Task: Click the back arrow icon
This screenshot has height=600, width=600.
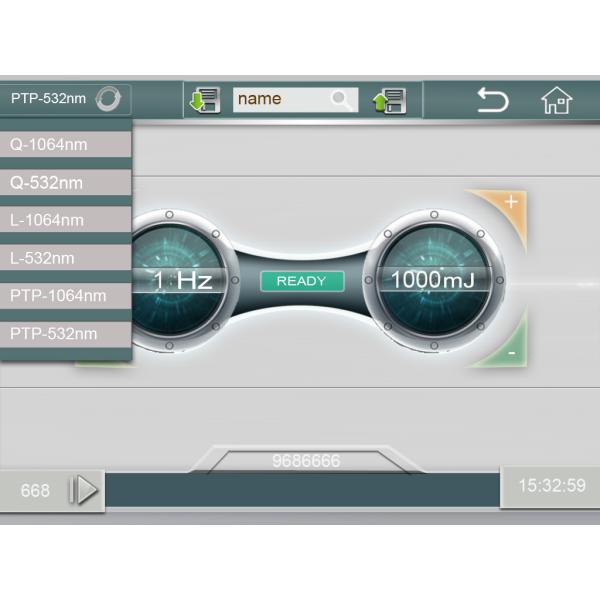Action: tap(492, 100)
